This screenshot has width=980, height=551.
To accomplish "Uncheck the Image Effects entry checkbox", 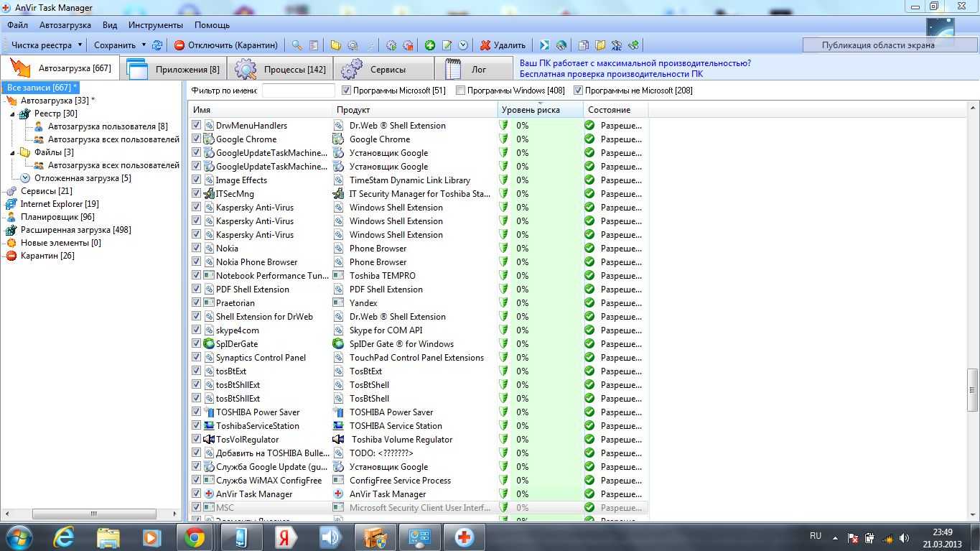I will tap(196, 180).
